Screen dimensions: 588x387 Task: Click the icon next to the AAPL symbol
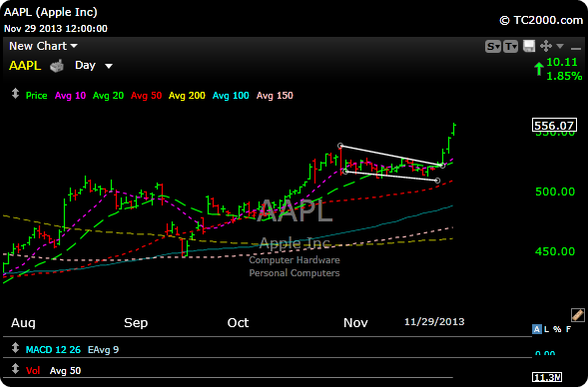pyautogui.click(x=57, y=66)
